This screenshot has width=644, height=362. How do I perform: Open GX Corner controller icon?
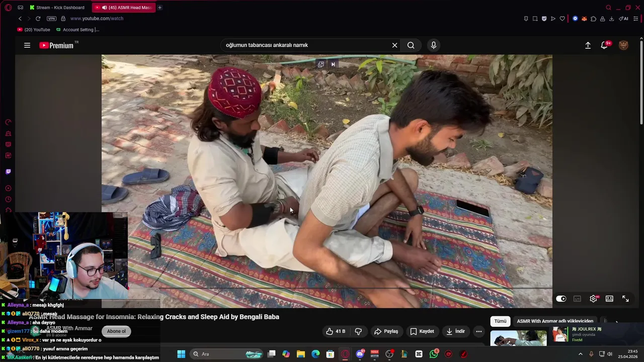coord(20,8)
